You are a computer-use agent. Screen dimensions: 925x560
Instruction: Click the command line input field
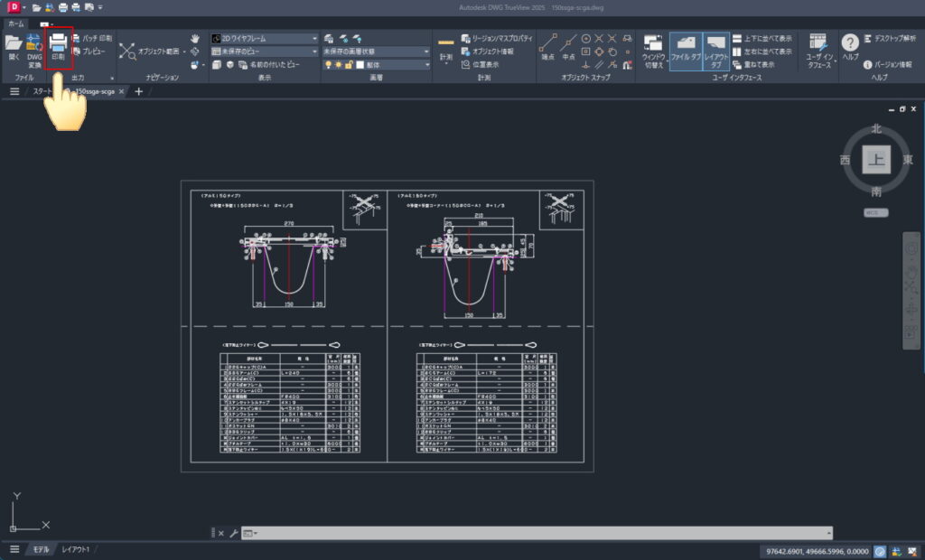542,533
